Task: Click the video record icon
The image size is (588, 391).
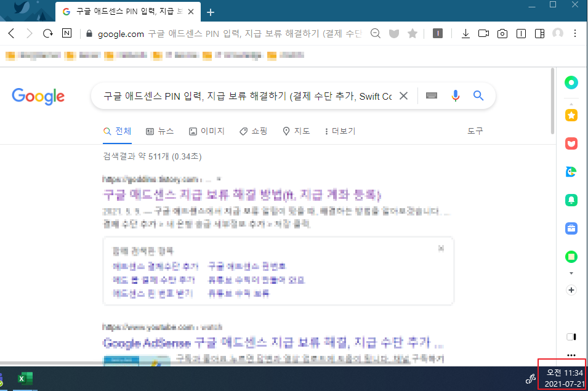Action: pos(484,33)
